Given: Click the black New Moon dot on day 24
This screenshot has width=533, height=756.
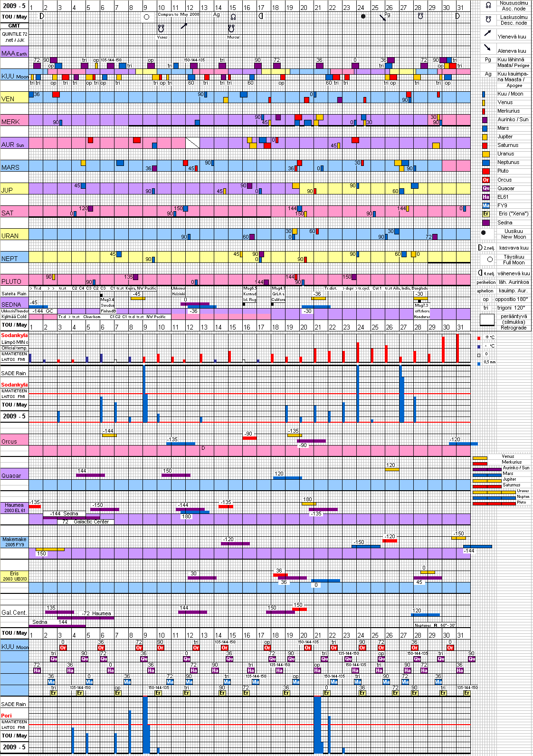Looking at the screenshot, I should coord(363,17).
